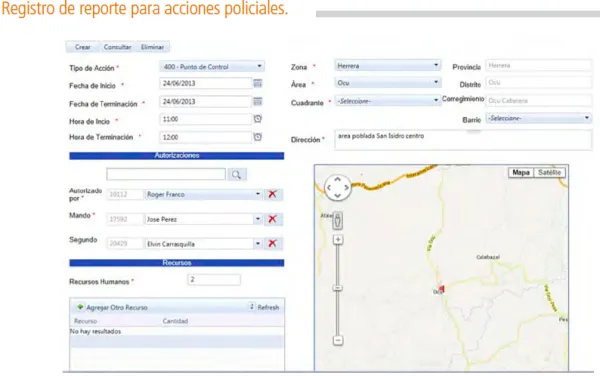Open Cuadrante Seleccione dropdown
600x376 pixels.
[387, 101]
